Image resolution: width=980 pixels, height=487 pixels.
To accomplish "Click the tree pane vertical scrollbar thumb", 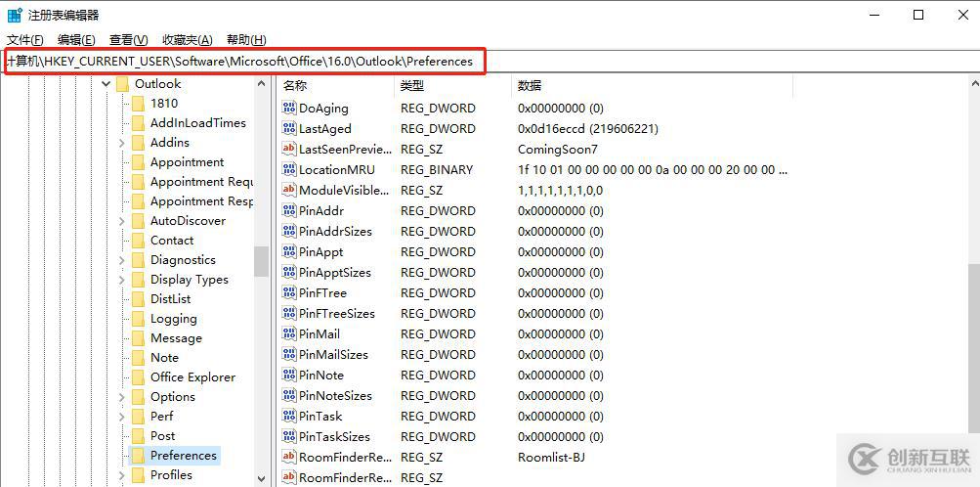I will click(x=261, y=261).
